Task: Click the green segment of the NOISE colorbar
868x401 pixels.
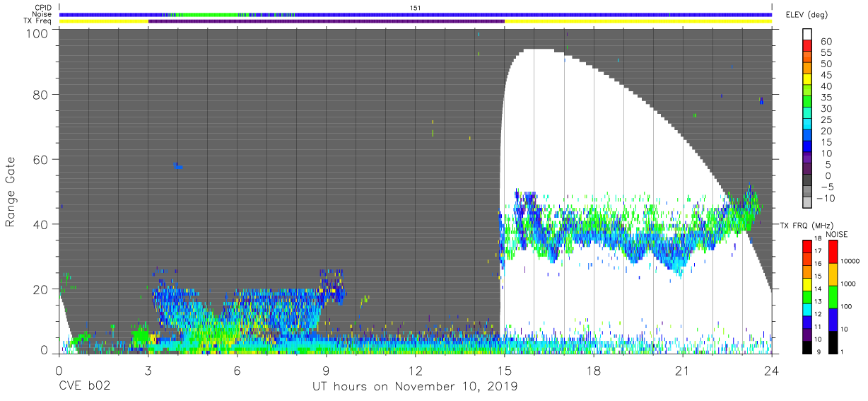Action: coord(832,297)
